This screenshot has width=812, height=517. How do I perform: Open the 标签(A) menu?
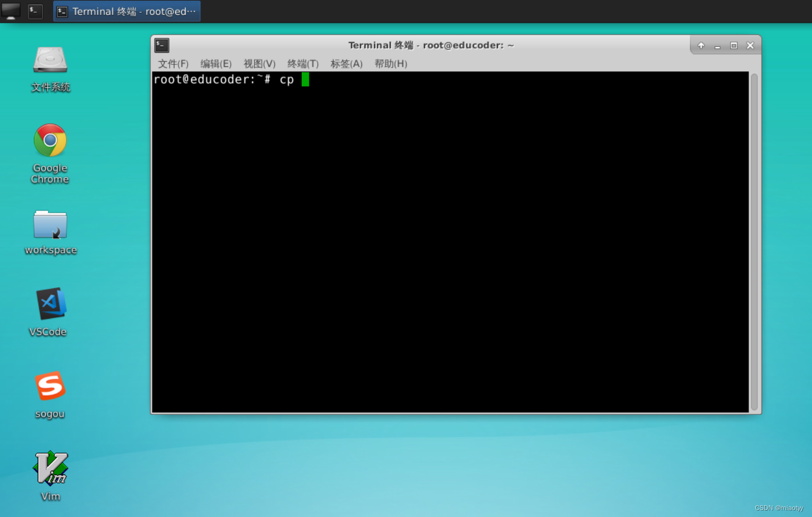pos(346,64)
